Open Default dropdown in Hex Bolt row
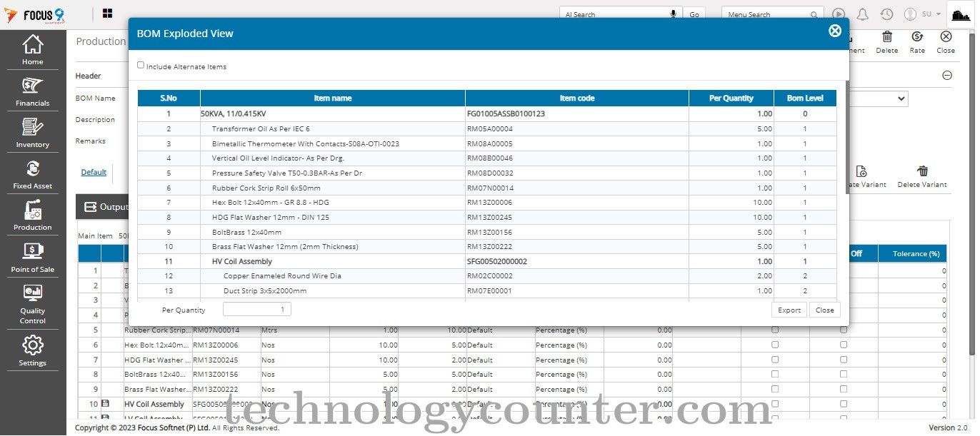 tap(500, 345)
